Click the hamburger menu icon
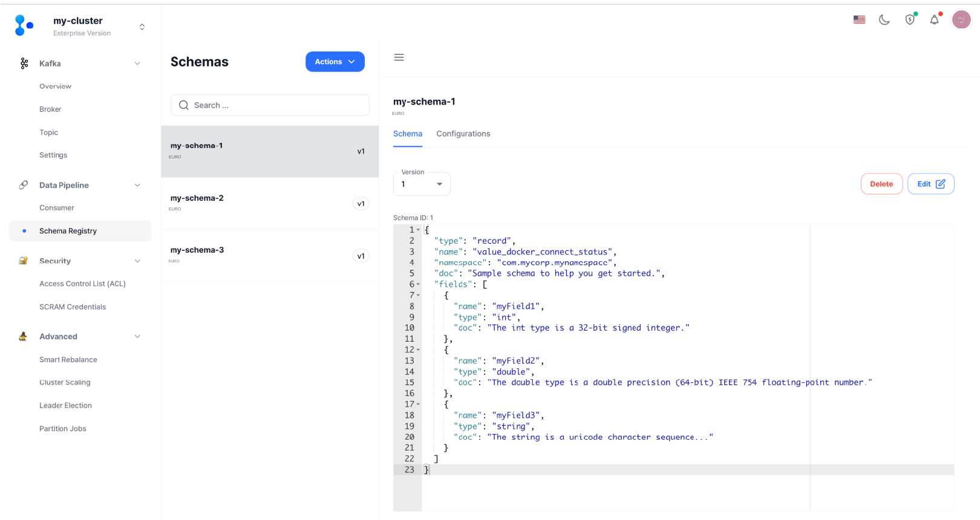 coord(399,57)
